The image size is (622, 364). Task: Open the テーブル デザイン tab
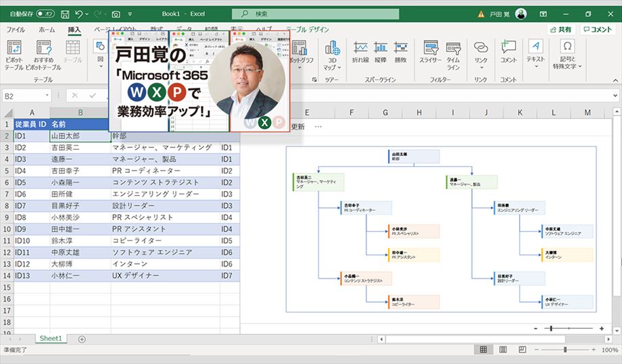point(308,30)
